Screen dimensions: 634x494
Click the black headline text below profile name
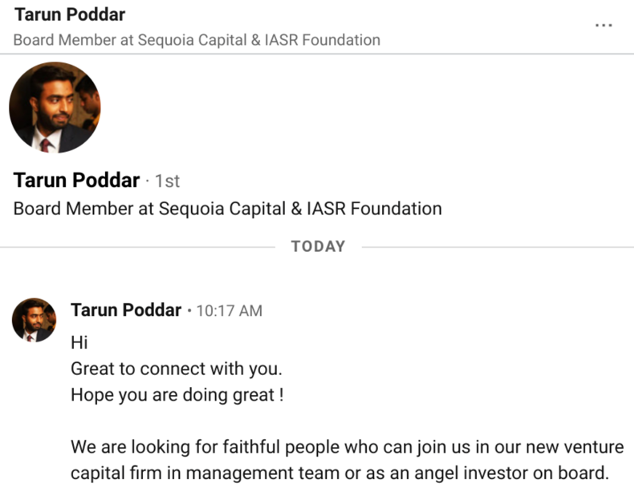(227, 209)
